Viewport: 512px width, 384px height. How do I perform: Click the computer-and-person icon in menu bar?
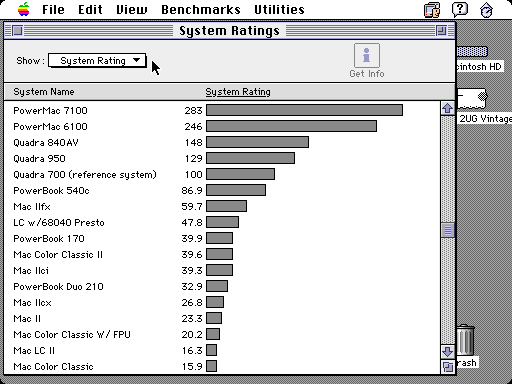(x=432, y=9)
